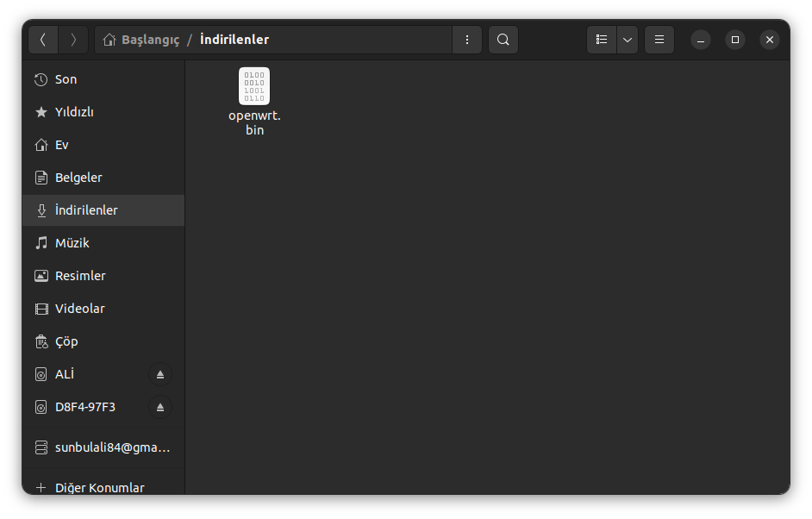Click the film icon beside Videolar
This screenshot has height=519, width=812.
[41, 310]
